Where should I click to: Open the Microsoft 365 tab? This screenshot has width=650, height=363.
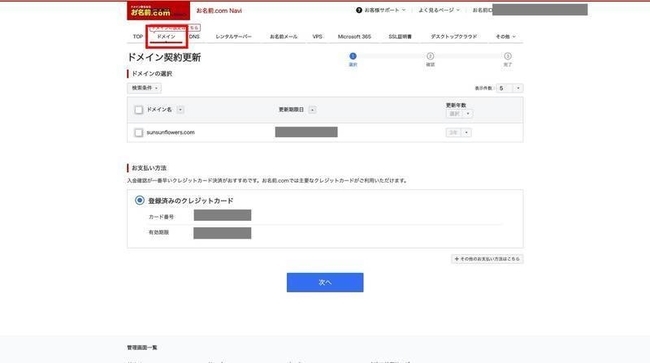(x=354, y=36)
